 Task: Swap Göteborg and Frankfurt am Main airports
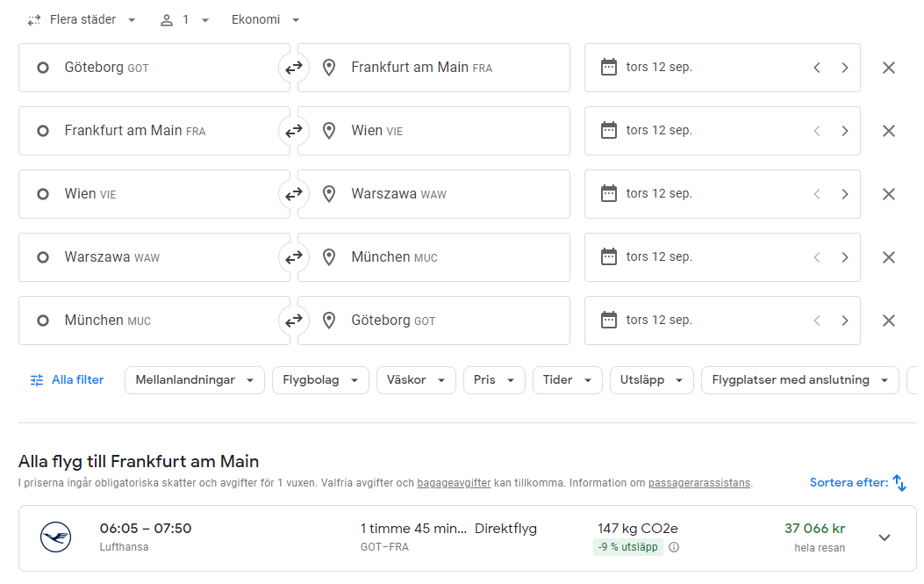coord(293,68)
